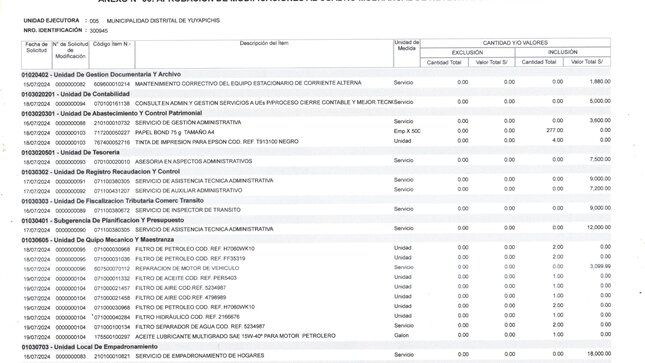Select 'FILTRO DE ACEITE COD. REF. PER5403' description
645x363 pixels.
[186, 278]
